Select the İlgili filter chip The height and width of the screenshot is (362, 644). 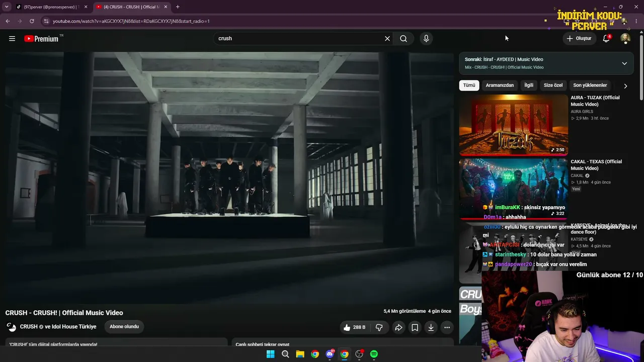pos(529,85)
